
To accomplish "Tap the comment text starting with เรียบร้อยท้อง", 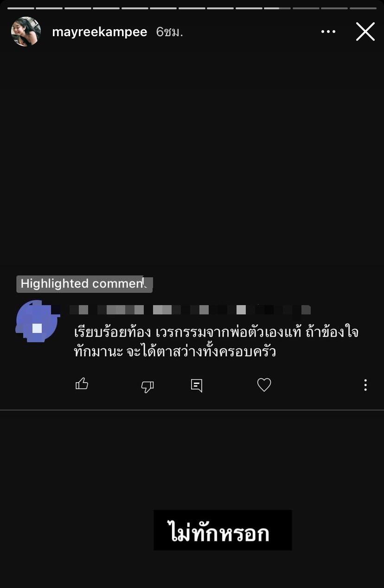I will (x=217, y=342).
